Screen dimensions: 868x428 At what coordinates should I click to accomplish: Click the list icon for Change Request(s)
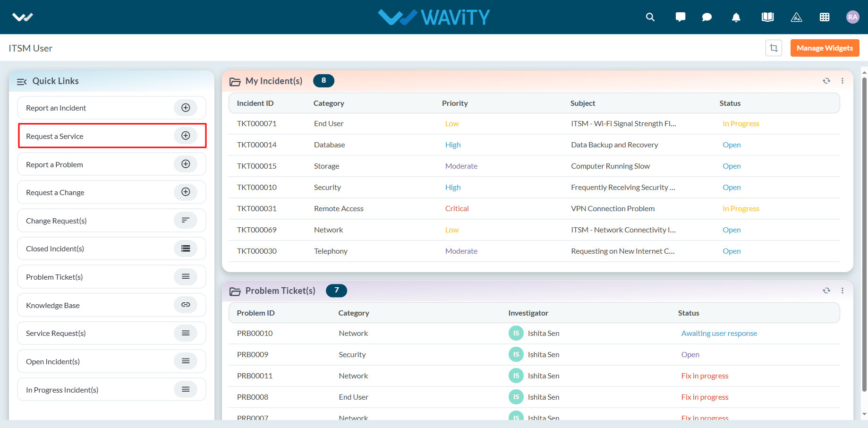(x=186, y=220)
